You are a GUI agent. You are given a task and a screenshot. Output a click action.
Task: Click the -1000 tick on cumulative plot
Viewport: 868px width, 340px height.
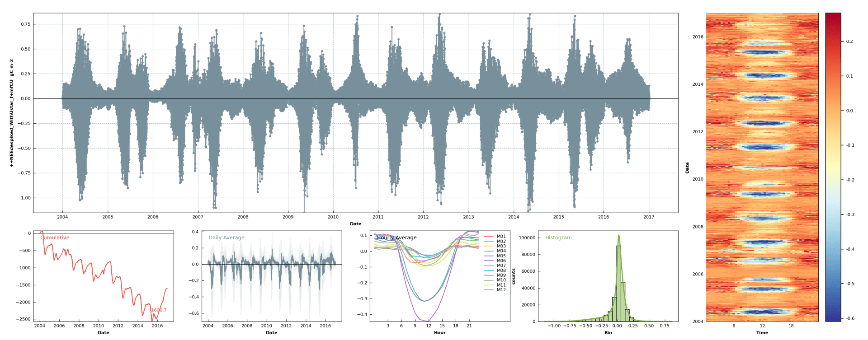click(23, 268)
